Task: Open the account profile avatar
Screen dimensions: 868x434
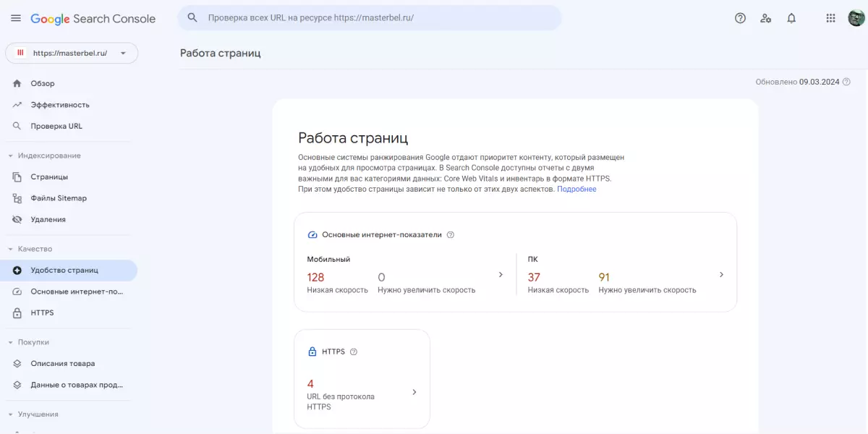Action: (856, 18)
